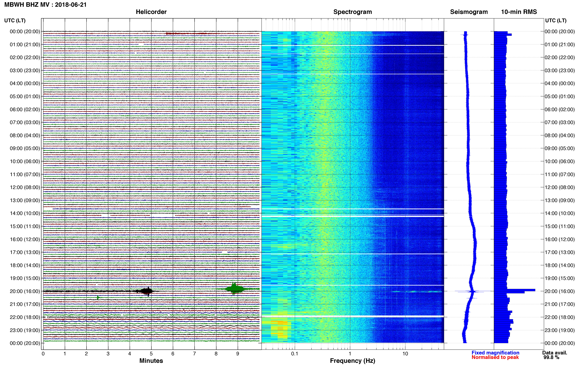Viewport: 588px width, 368px height.
Task: Select the 'Helicorder' panel heading
Action: click(x=151, y=12)
